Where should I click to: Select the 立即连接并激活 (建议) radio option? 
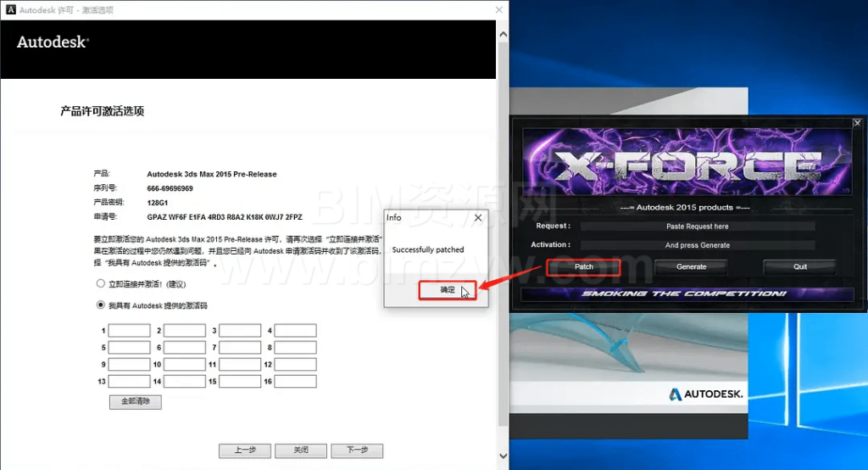point(100,283)
